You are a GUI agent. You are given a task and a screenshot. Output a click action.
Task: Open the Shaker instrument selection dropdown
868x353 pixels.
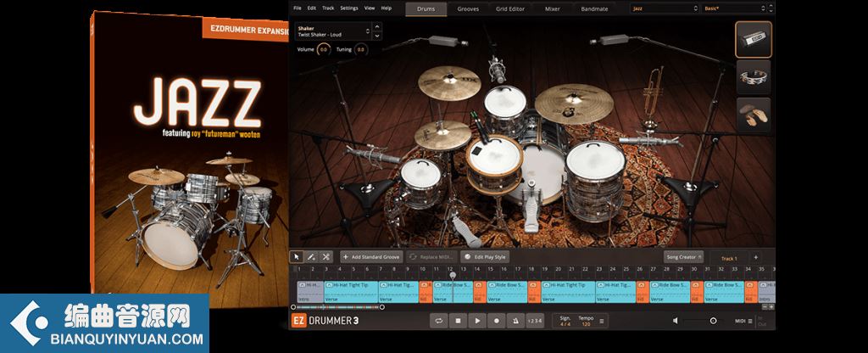[x=332, y=31]
